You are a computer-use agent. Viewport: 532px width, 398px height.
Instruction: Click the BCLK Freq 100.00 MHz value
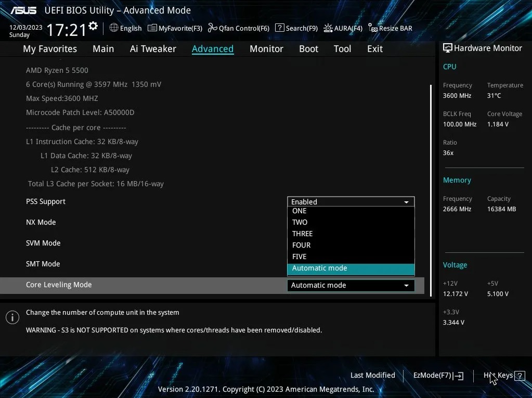[459, 124]
